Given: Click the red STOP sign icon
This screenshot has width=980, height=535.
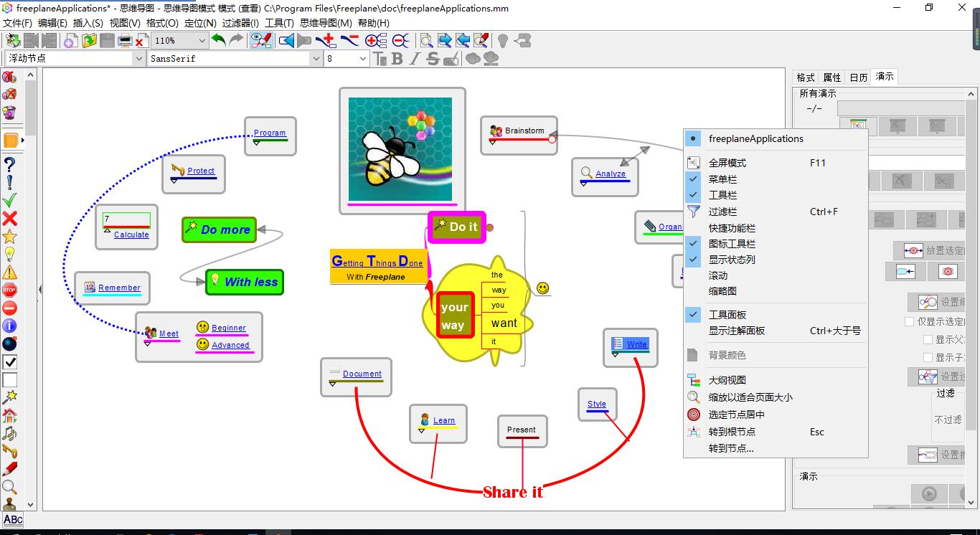Looking at the screenshot, I should [9, 290].
